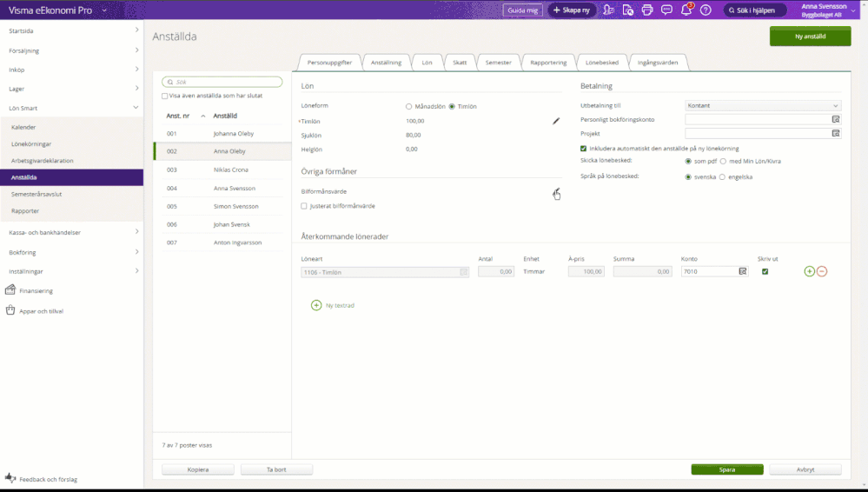Click the question mark help icon

click(706, 10)
